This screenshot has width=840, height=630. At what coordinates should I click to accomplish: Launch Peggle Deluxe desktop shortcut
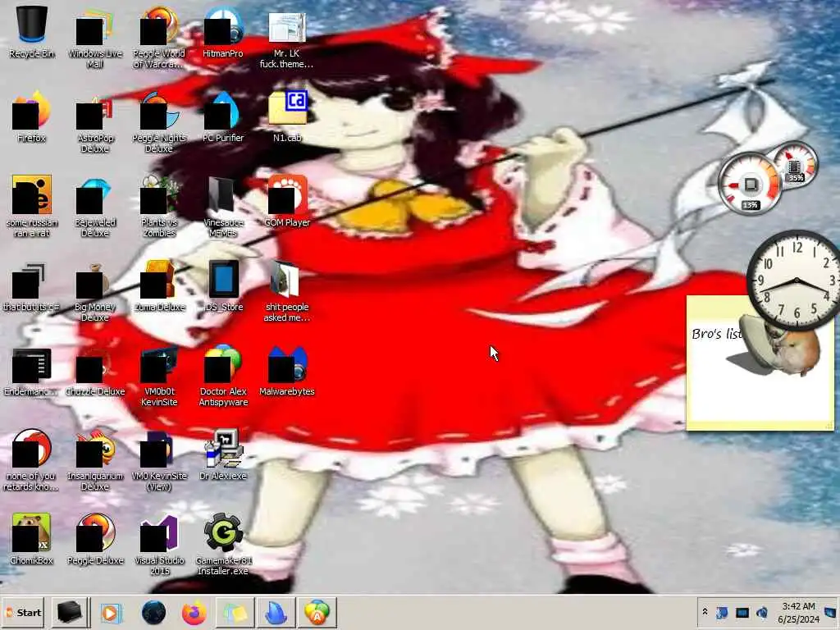(x=95, y=540)
